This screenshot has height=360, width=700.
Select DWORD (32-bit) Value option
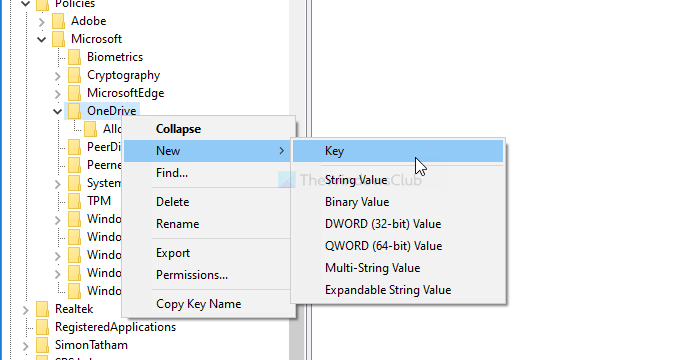click(383, 224)
